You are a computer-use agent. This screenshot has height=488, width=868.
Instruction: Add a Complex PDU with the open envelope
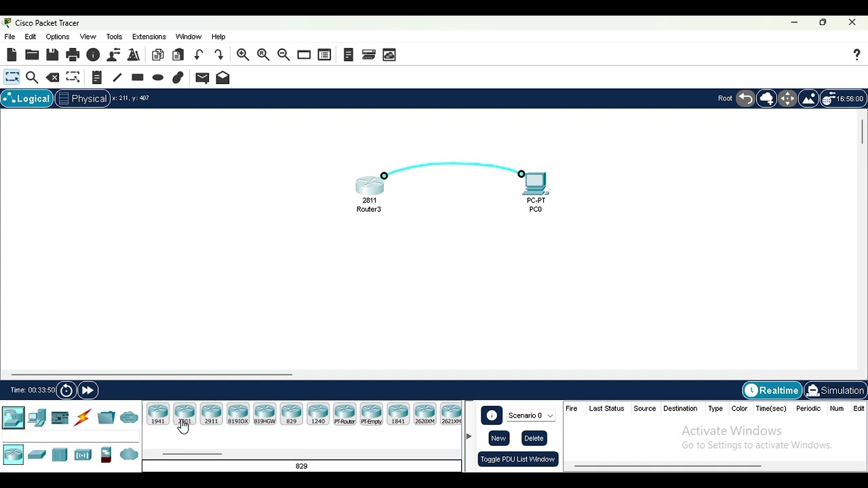(223, 77)
